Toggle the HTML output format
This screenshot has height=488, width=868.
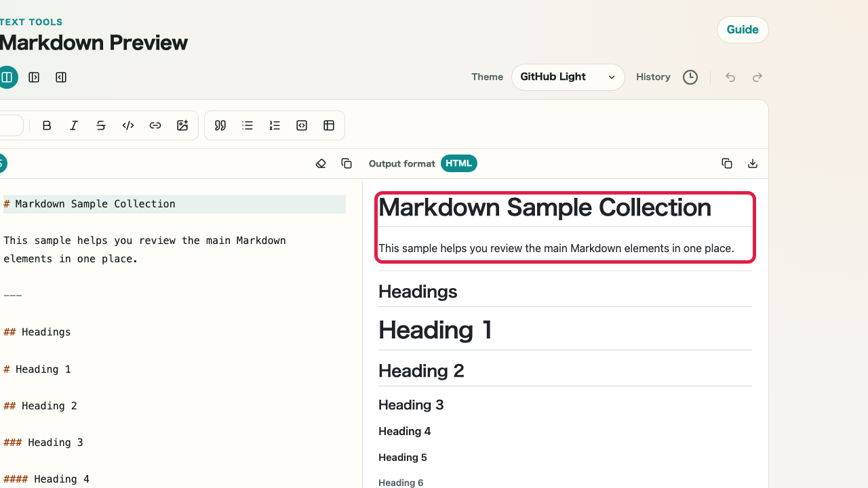[x=459, y=163]
